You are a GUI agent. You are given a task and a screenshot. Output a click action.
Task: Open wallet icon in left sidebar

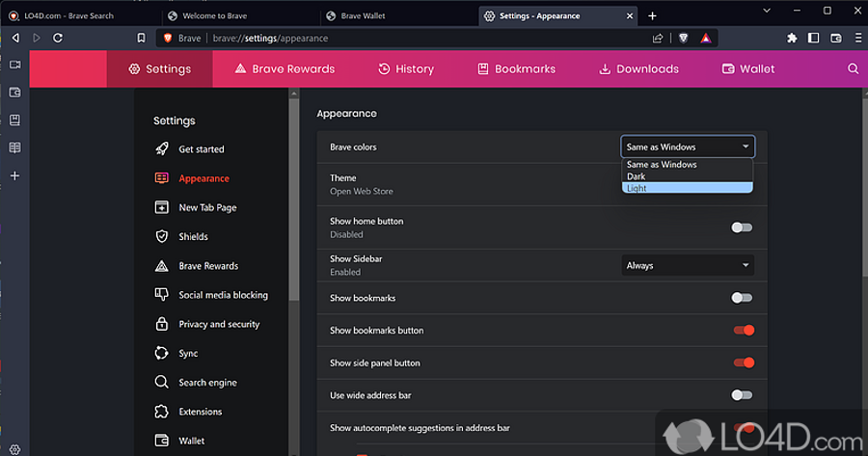point(14,93)
